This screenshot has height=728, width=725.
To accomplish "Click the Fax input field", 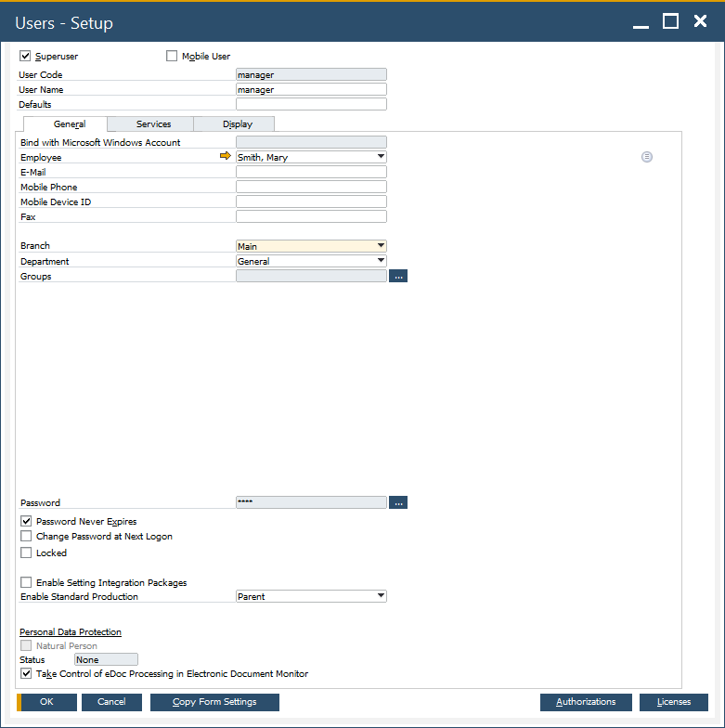I will tap(311, 217).
